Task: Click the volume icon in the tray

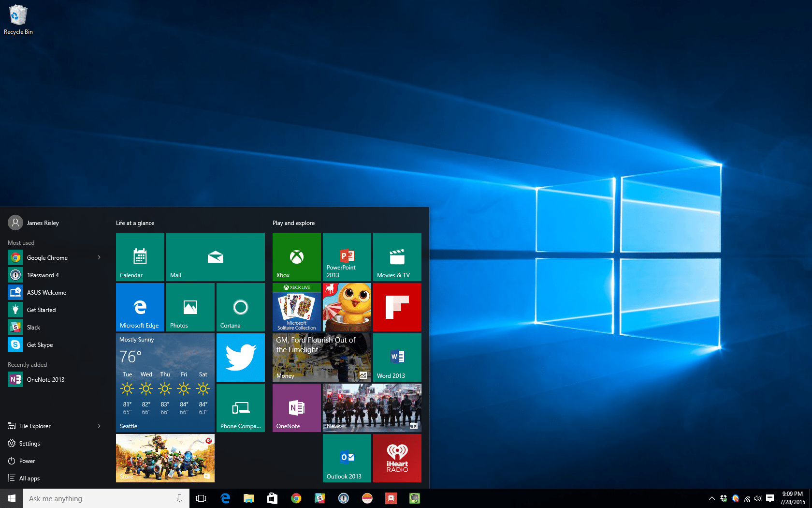Action: tap(757, 498)
